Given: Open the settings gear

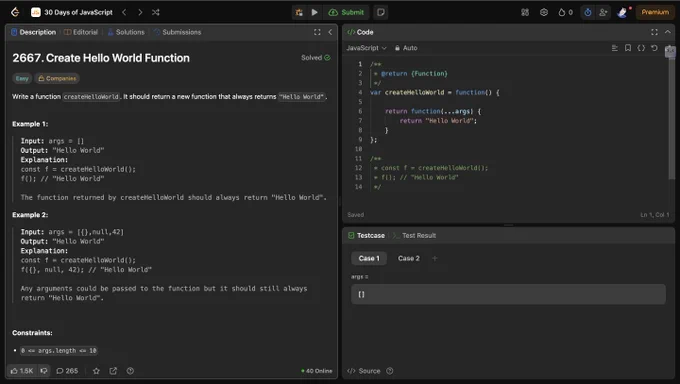Looking at the screenshot, I should click(x=544, y=12).
